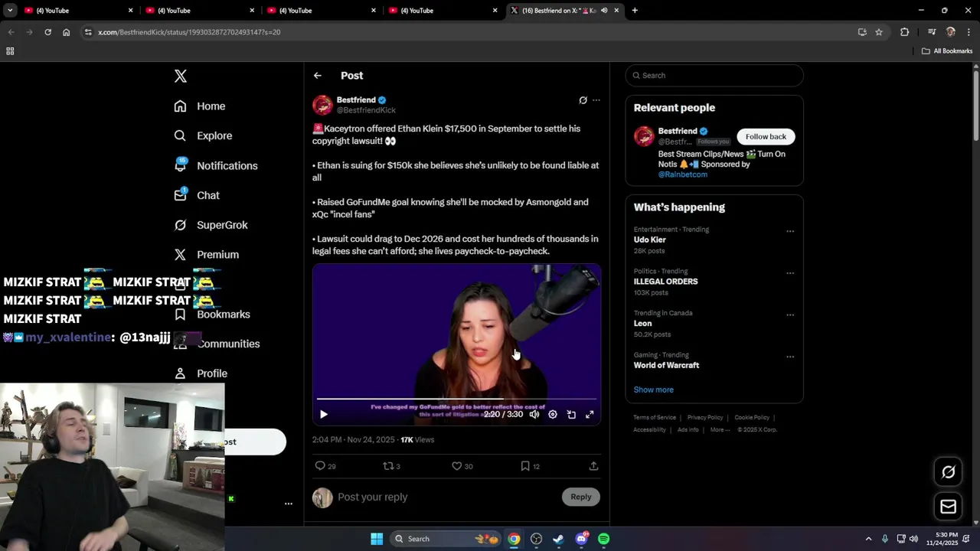
Task: Click the Grok icon on the post header
Action: (x=583, y=100)
